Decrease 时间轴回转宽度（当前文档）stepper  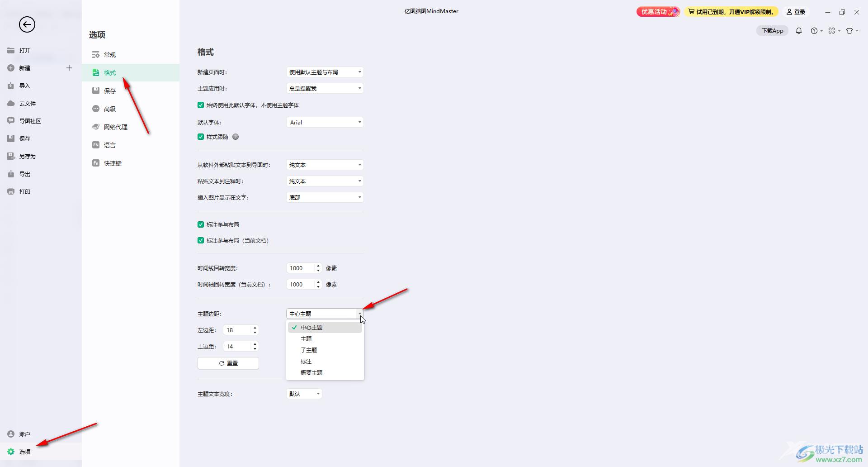coord(318,287)
